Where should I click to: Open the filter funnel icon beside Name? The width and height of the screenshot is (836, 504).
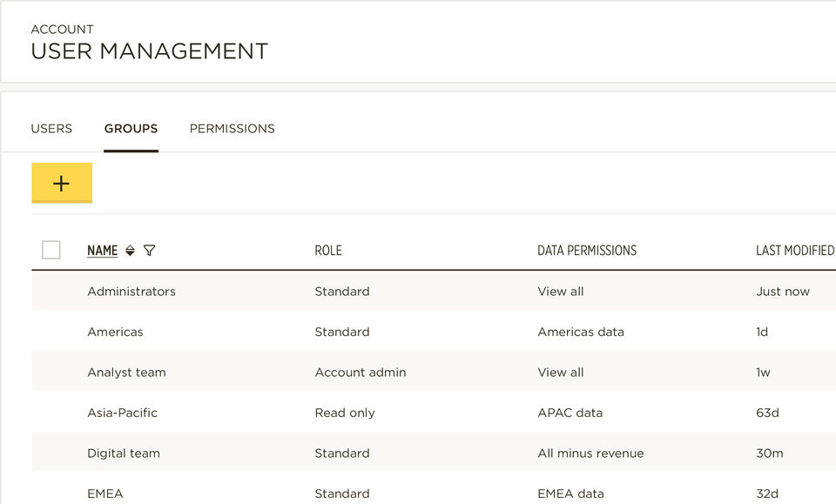[x=149, y=251]
